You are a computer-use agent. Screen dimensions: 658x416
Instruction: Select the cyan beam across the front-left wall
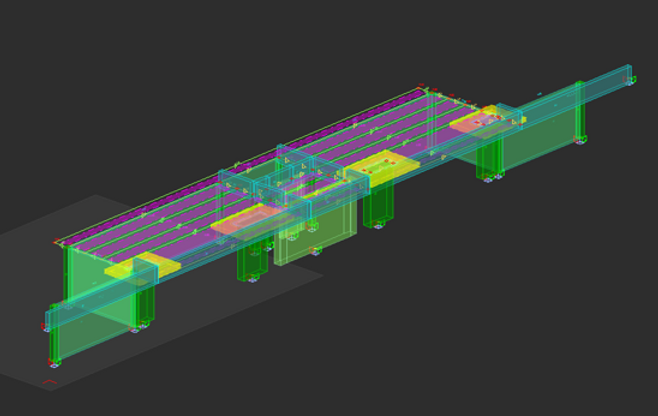tap(101, 293)
